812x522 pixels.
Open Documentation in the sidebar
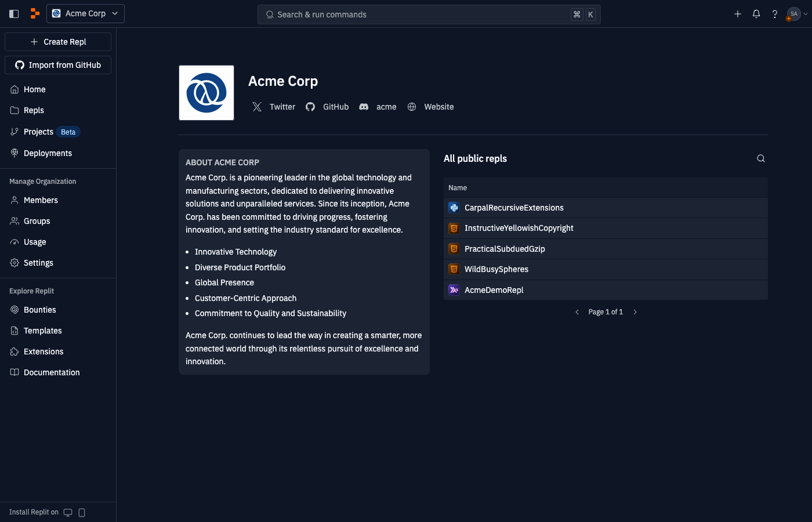click(58, 372)
